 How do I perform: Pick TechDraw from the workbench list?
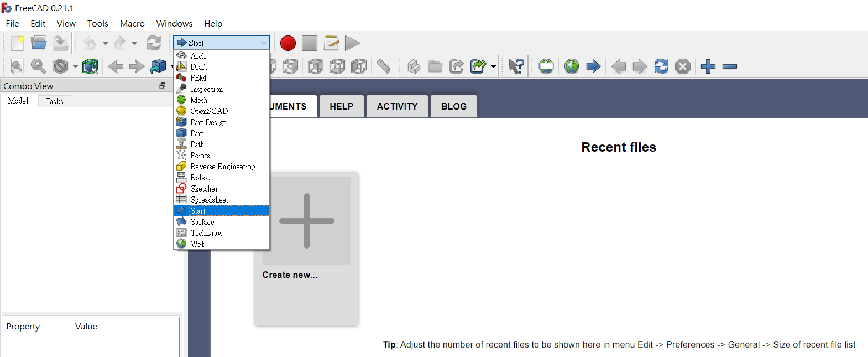tap(221, 233)
